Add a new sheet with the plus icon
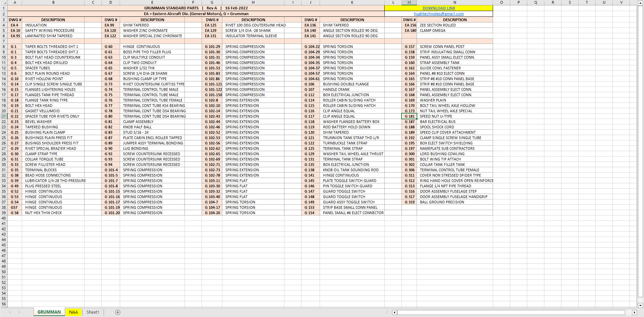The height and width of the screenshot is (317, 644). (x=118, y=312)
